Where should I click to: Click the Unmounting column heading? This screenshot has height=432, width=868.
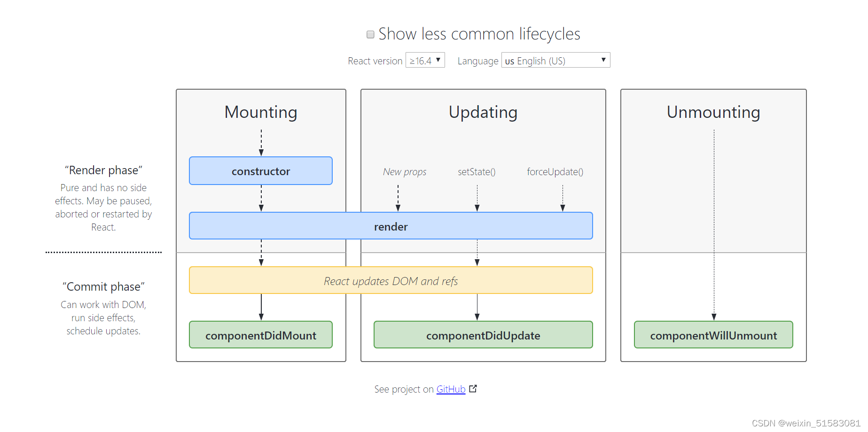(713, 113)
